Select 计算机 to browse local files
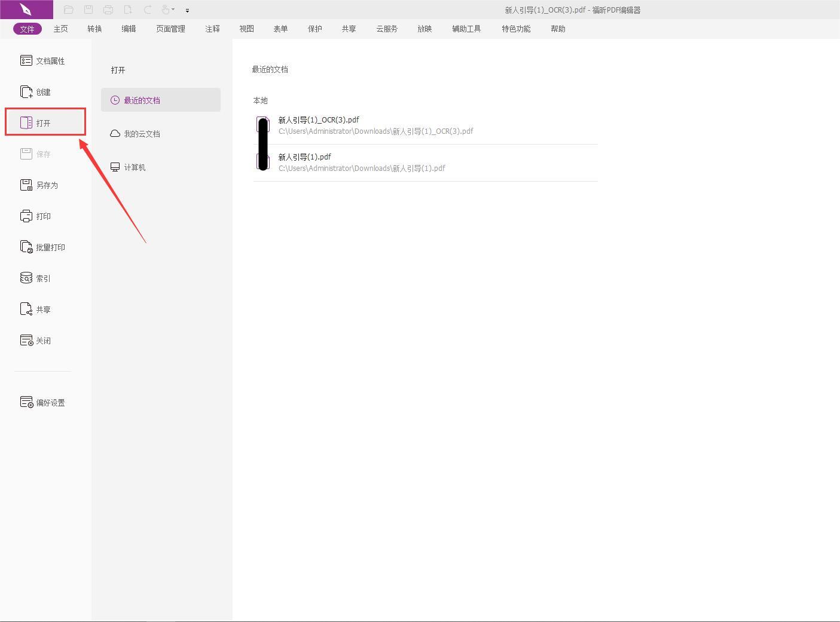The image size is (840, 622). coord(135,167)
